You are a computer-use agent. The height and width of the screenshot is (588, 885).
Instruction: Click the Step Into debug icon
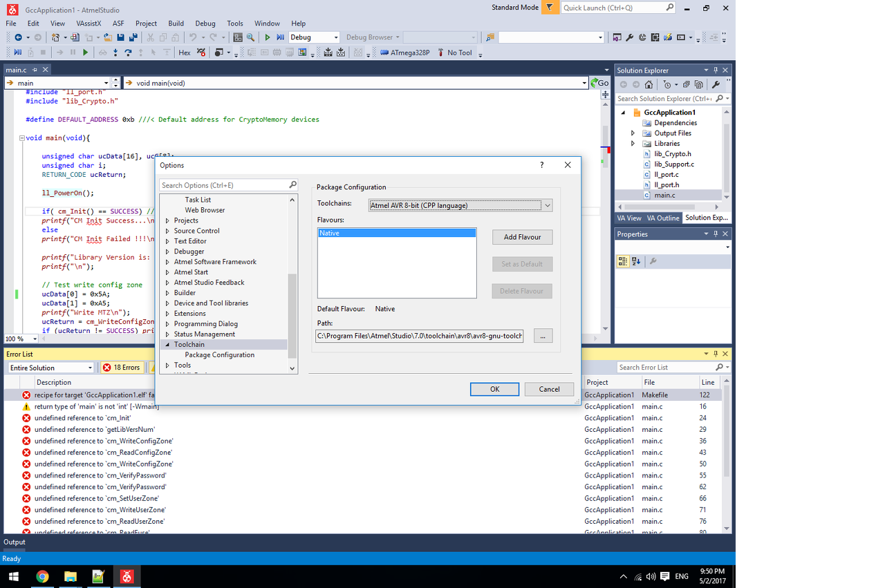[x=115, y=53]
